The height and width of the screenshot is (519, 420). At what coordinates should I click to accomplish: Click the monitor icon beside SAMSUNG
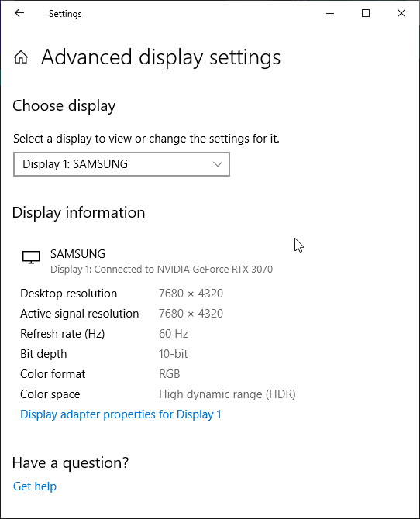point(31,257)
